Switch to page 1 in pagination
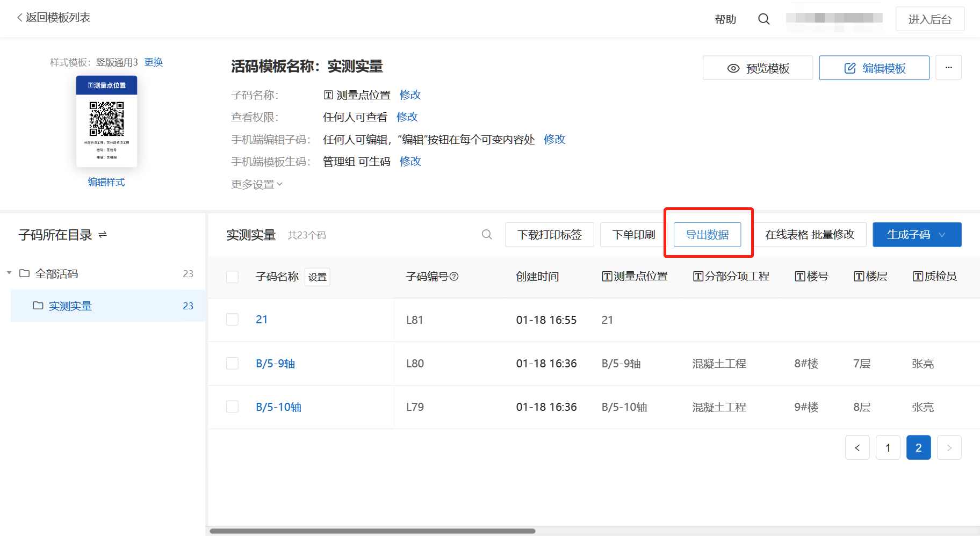 point(888,447)
